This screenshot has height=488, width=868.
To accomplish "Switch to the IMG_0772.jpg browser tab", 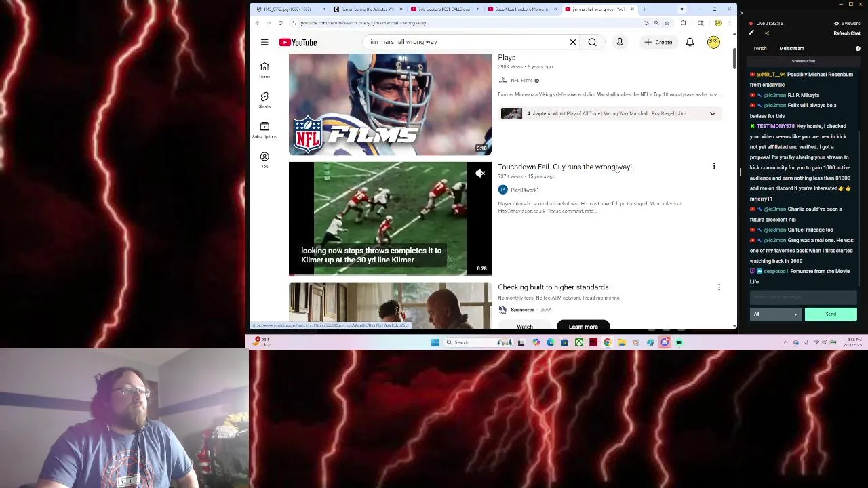I will [289, 9].
